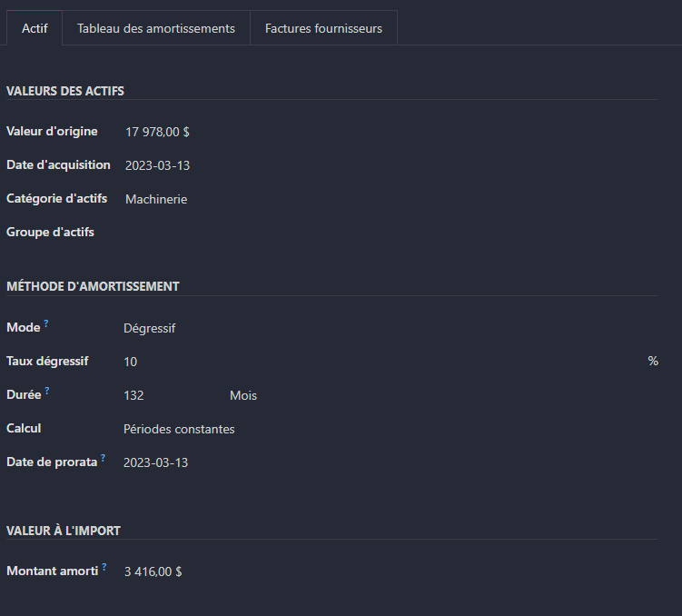Click the Date de prorata help icon
The image size is (682, 616).
point(104,458)
